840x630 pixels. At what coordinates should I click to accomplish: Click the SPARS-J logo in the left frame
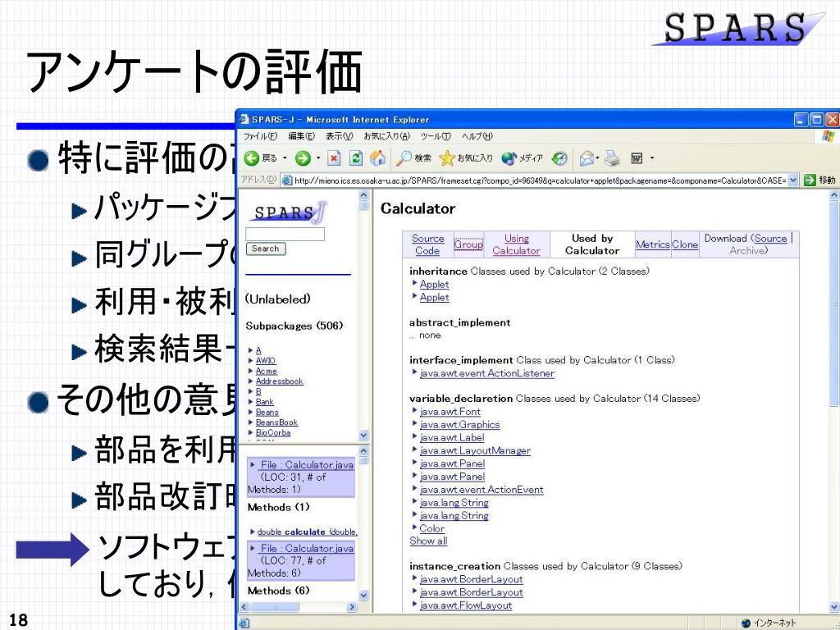(x=290, y=212)
